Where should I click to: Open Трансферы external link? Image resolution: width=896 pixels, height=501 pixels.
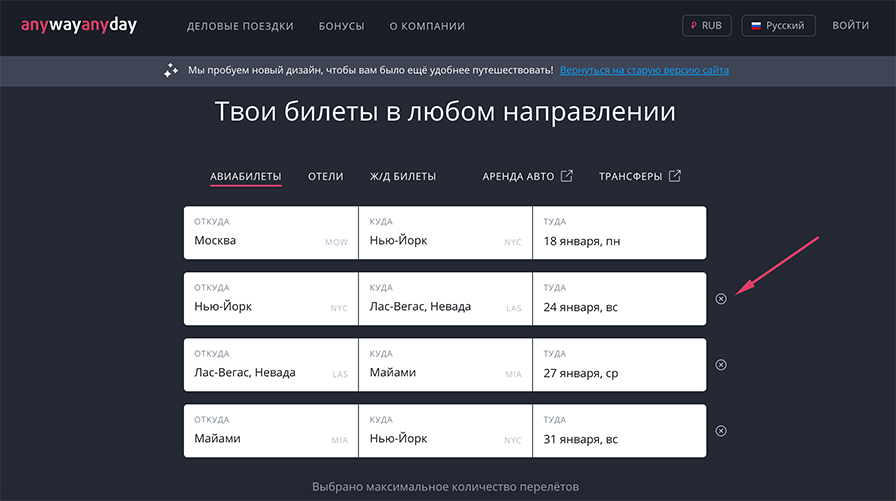click(639, 177)
